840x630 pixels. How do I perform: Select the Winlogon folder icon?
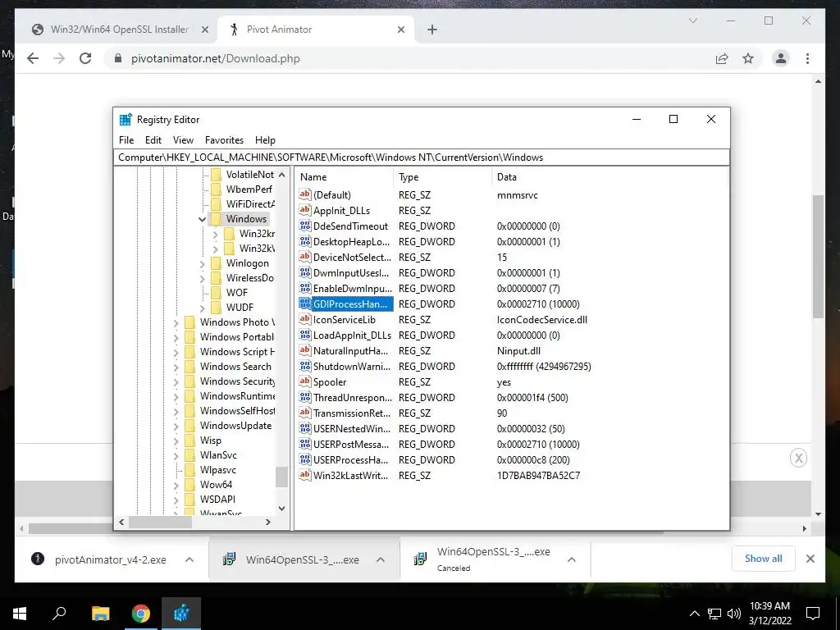[216, 263]
